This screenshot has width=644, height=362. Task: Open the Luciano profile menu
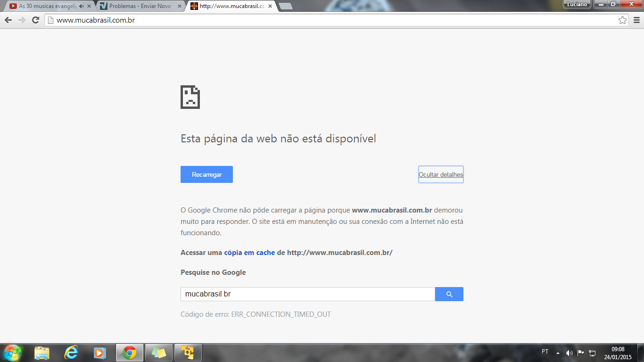click(577, 4)
